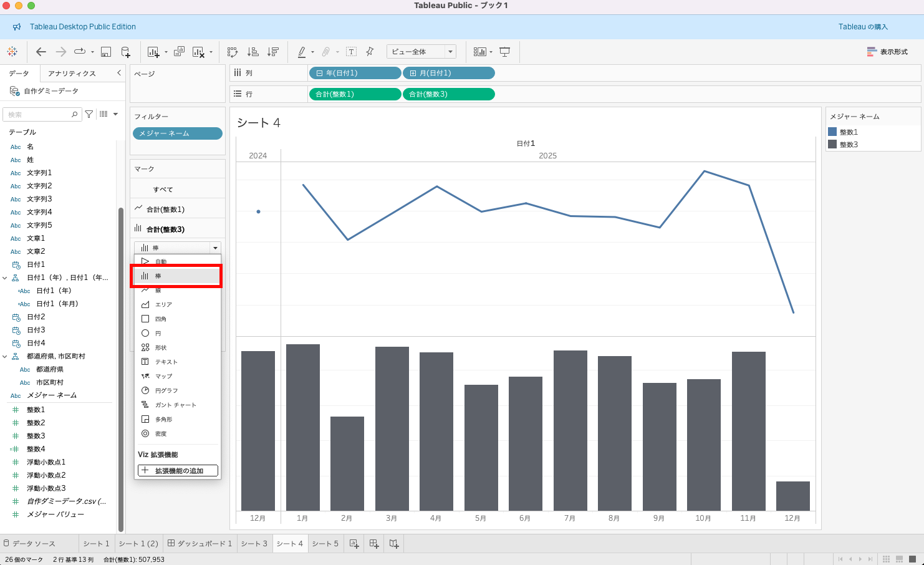Toggle the filmstrip view icon in status bar

click(x=900, y=559)
